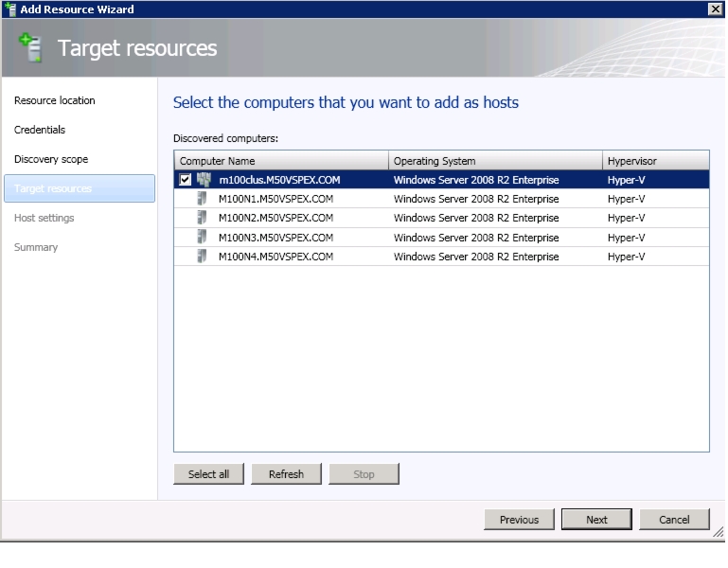Go to the Credentials step
Image resolution: width=728 pixels, height=568 pixels.
click(40, 130)
